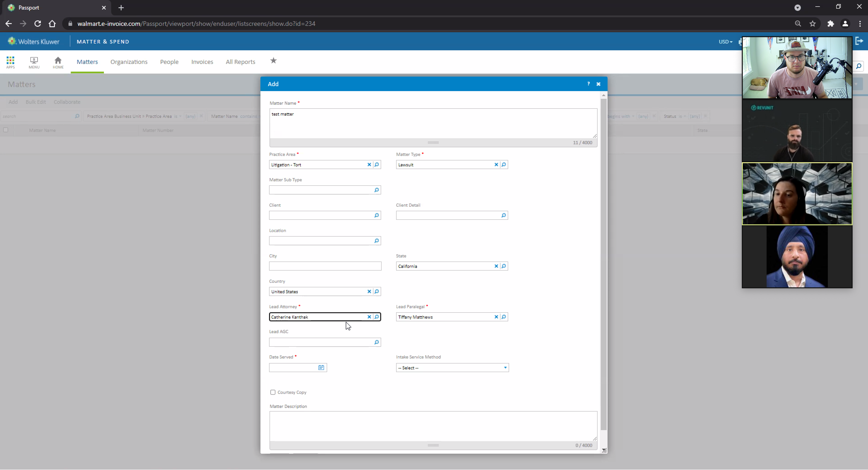The width and height of the screenshot is (868, 470).
Task: Open the All Reports tab
Action: click(240, 62)
